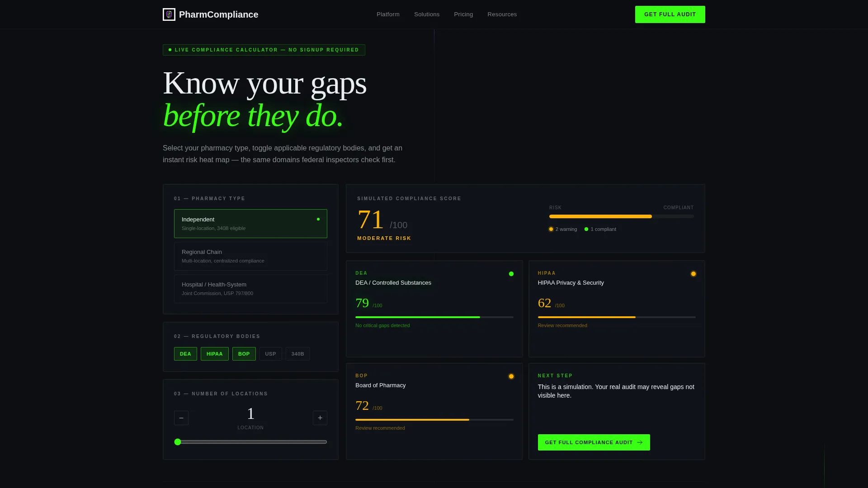Click the HIPAA score progress bar

pyautogui.click(x=617, y=317)
